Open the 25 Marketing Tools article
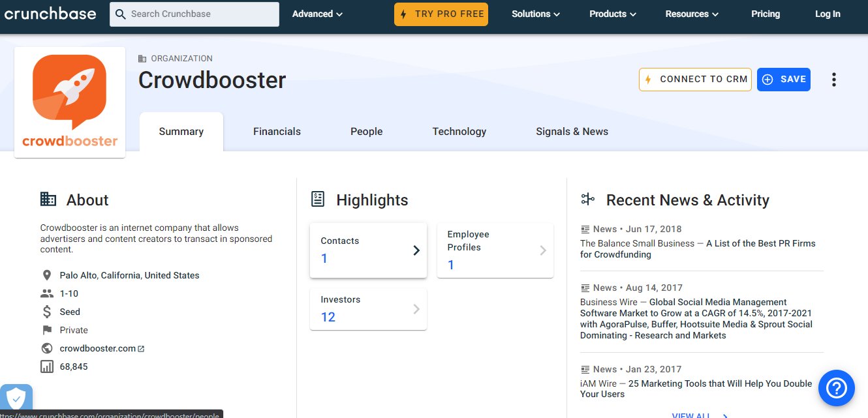 coord(696,389)
